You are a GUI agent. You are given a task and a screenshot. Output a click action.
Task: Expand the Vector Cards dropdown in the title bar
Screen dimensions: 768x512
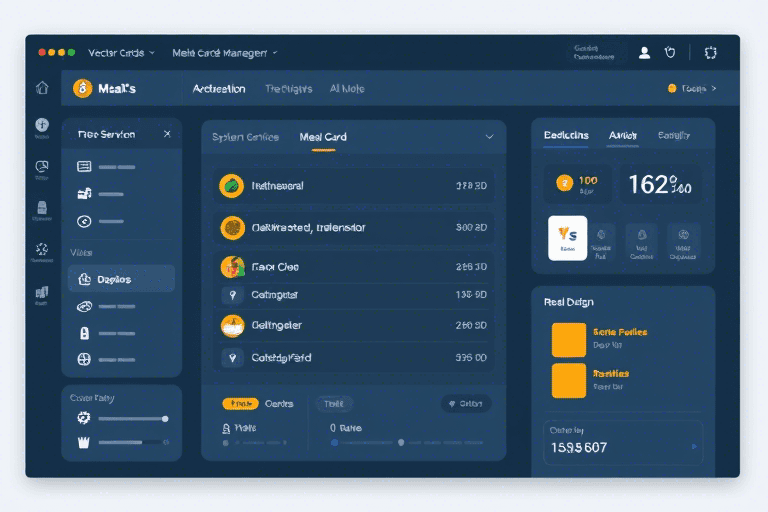tap(120, 52)
